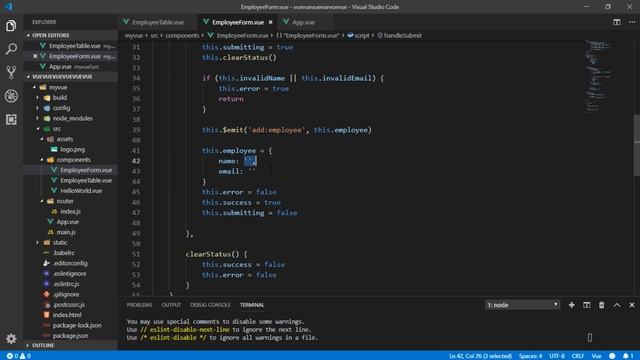Screen dimensions: 640x360
Task: Open package.json file
Action: (70, 336)
